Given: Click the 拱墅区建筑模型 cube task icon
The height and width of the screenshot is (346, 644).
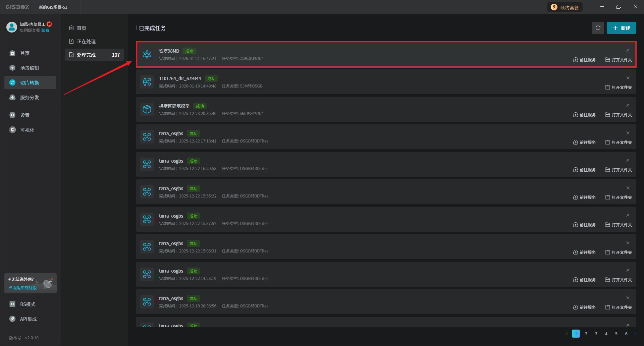Looking at the screenshot, I should [x=147, y=110].
